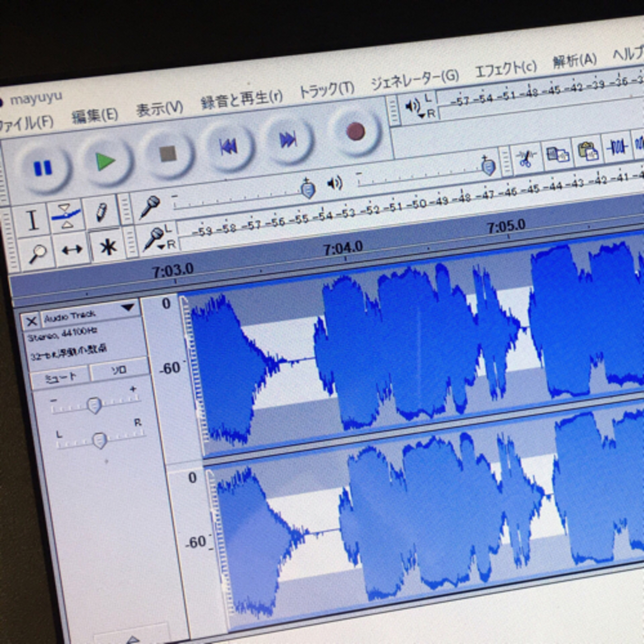This screenshot has width=644, height=644.
Task: Open the recording meter dropdown arrow
Action: (161, 247)
